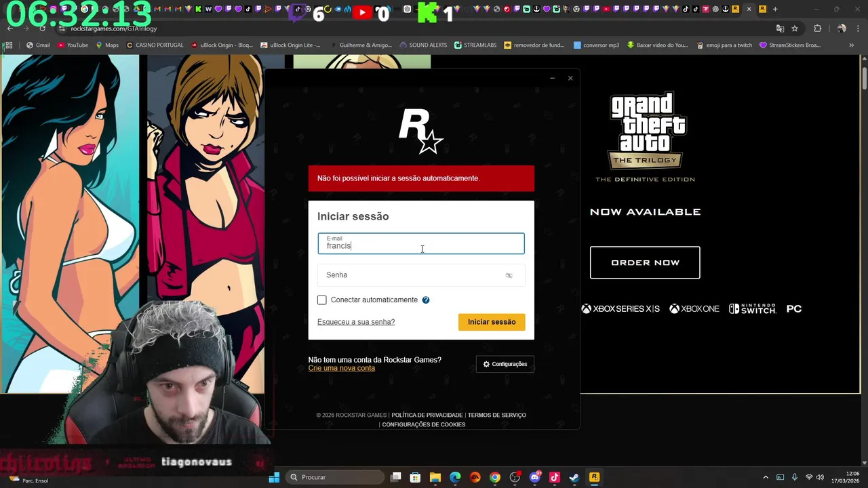Open the POLÍTICA DE PRIVACIDADE link

(427, 415)
